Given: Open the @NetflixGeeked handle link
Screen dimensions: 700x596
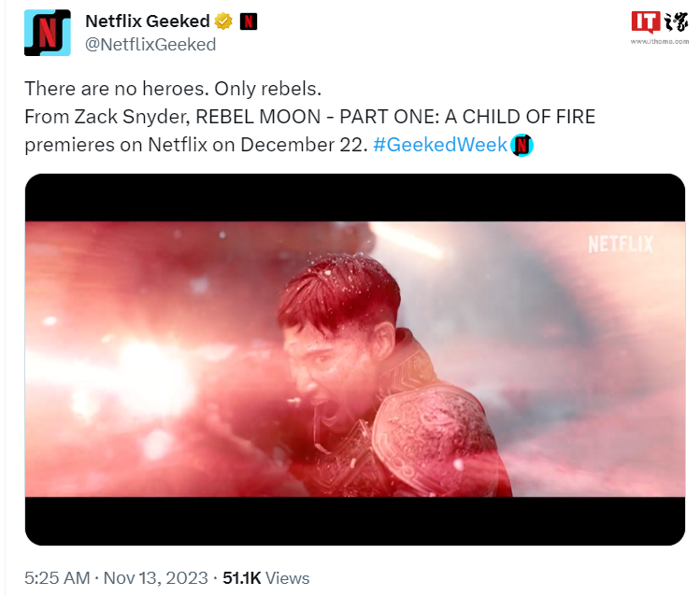Looking at the screenshot, I should (150, 44).
